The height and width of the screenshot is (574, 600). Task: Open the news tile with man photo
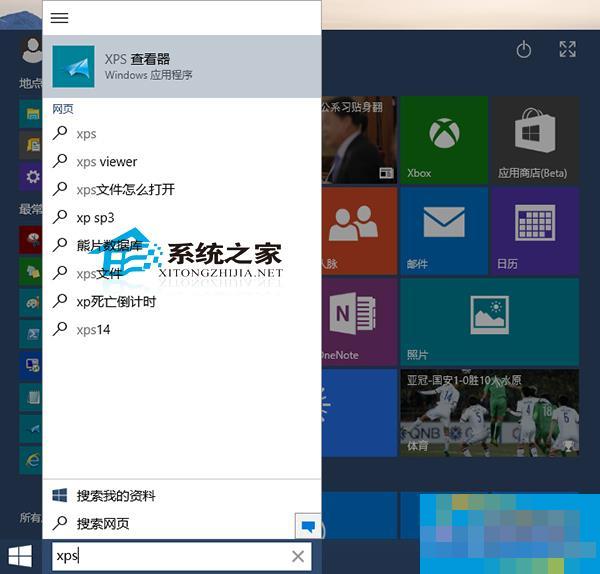(x=359, y=140)
